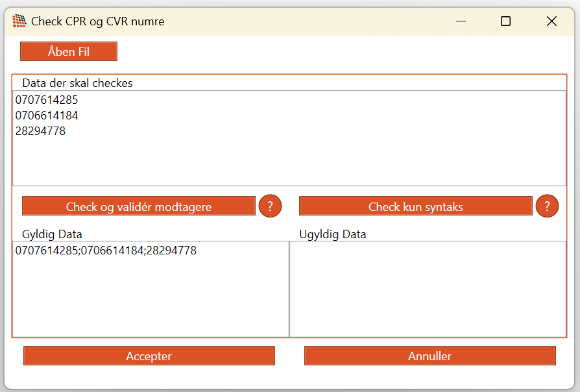The image size is (580, 392).
Task: Click the line 0706614184 in input data
Action: point(47,116)
